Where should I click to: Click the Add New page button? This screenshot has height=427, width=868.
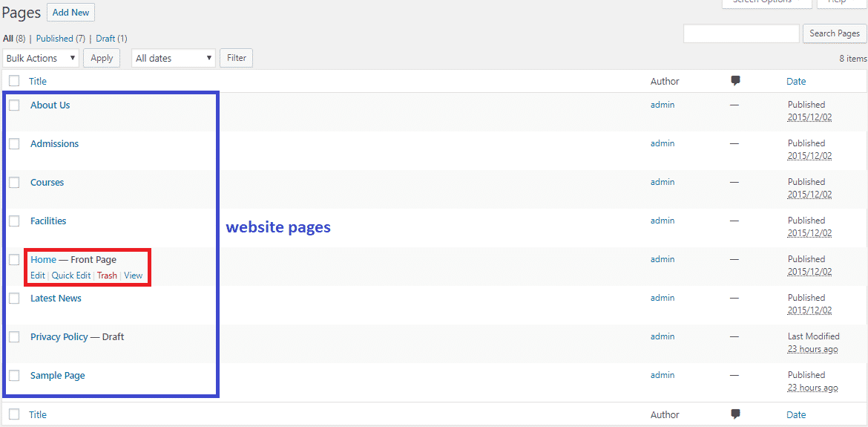pyautogui.click(x=71, y=12)
